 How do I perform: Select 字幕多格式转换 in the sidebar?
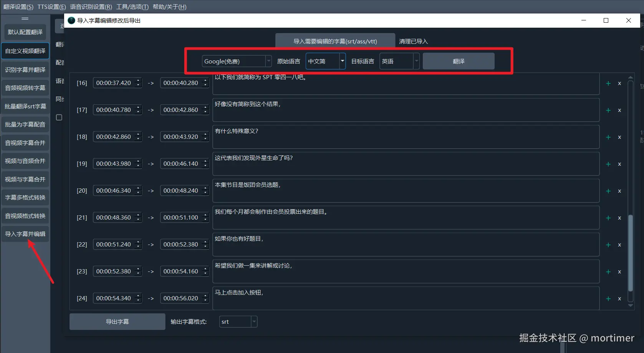pyautogui.click(x=25, y=197)
